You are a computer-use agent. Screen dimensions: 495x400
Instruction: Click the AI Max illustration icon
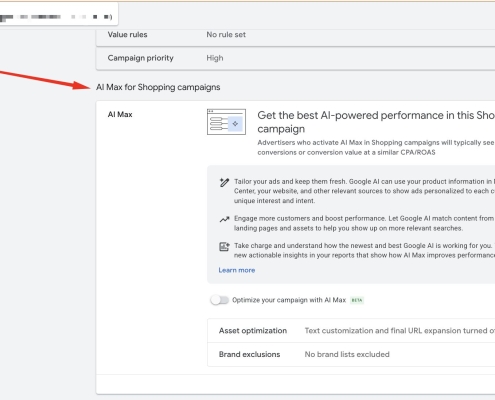226,122
